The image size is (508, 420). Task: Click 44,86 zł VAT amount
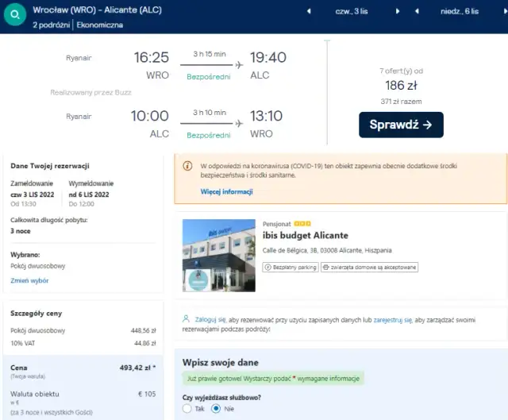pos(144,343)
